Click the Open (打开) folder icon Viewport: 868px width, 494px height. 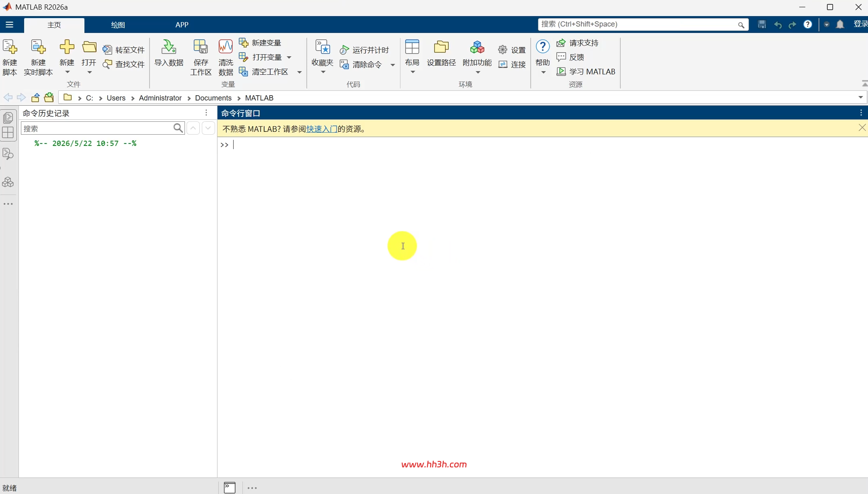point(89,47)
